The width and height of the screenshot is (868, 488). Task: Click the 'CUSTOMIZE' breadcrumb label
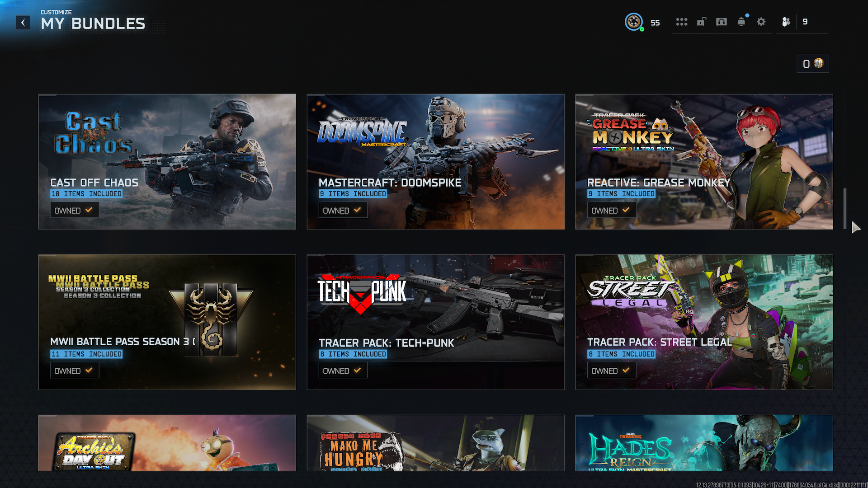tap(56, 12)
